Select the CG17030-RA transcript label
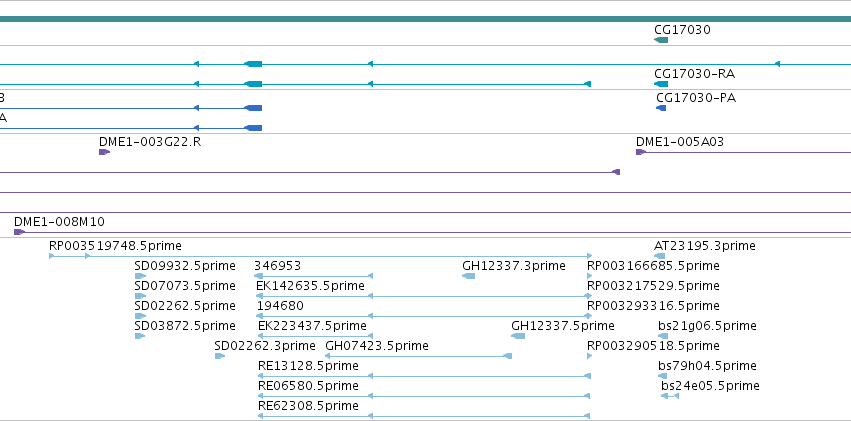 [x=695, y=74]
